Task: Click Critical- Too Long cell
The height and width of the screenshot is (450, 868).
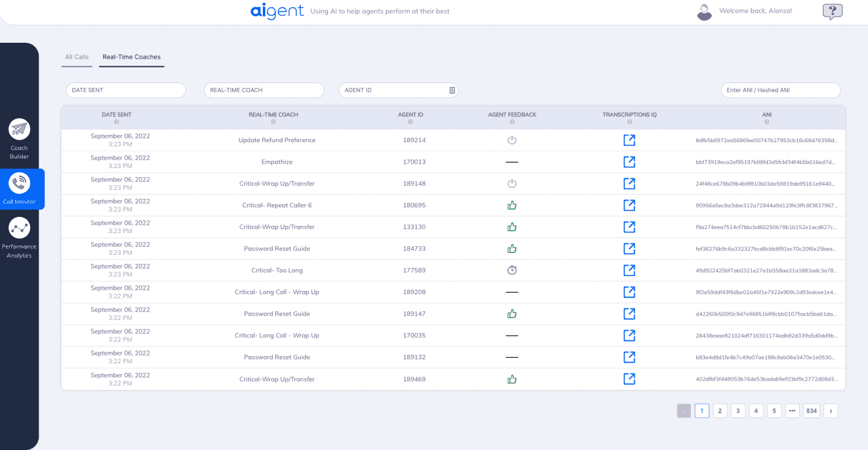Action: [277, 270]
